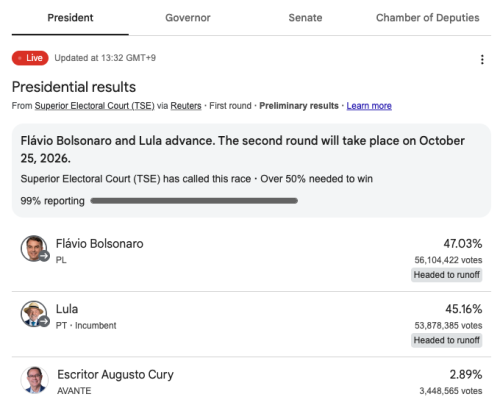
Task: Select the Lula candidate name
Action: tap(67, 309)
